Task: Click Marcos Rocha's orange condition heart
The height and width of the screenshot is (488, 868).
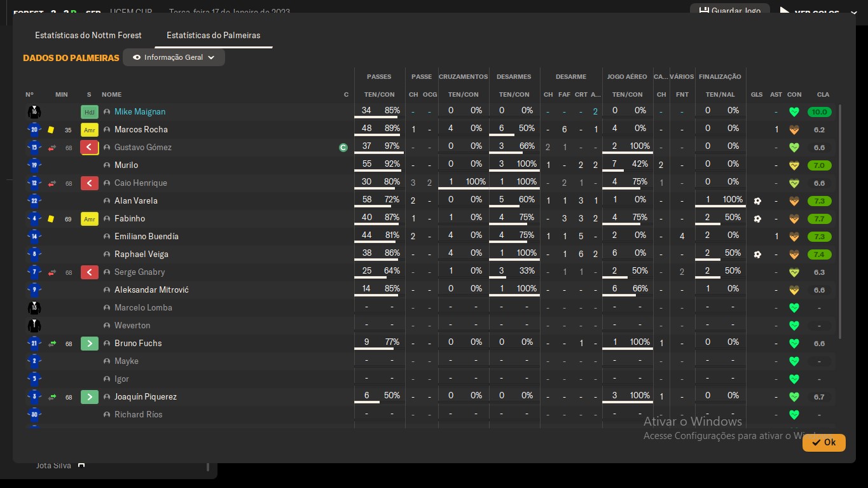Action: 794,130
